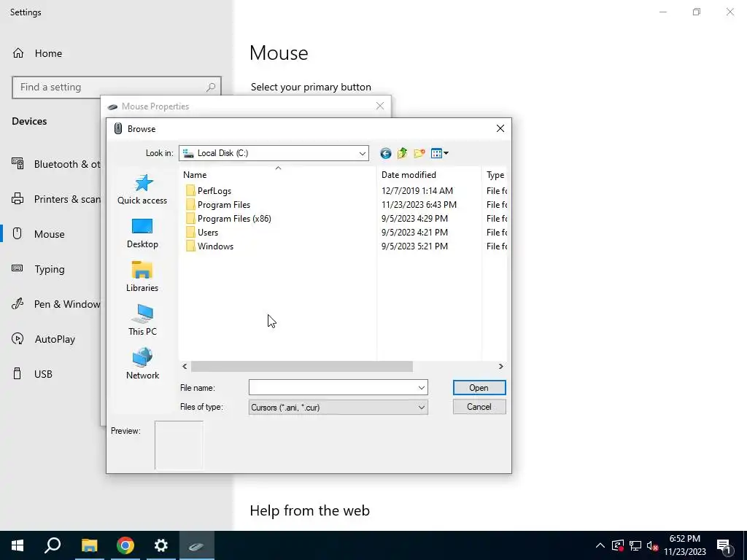Select the Program Files (x86) folder
Screen dimensions: 747x560
coord(228,219)
